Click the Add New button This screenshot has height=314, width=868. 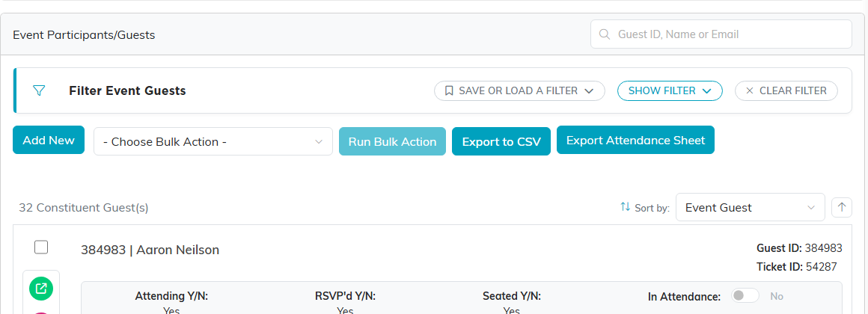(49, 140)
